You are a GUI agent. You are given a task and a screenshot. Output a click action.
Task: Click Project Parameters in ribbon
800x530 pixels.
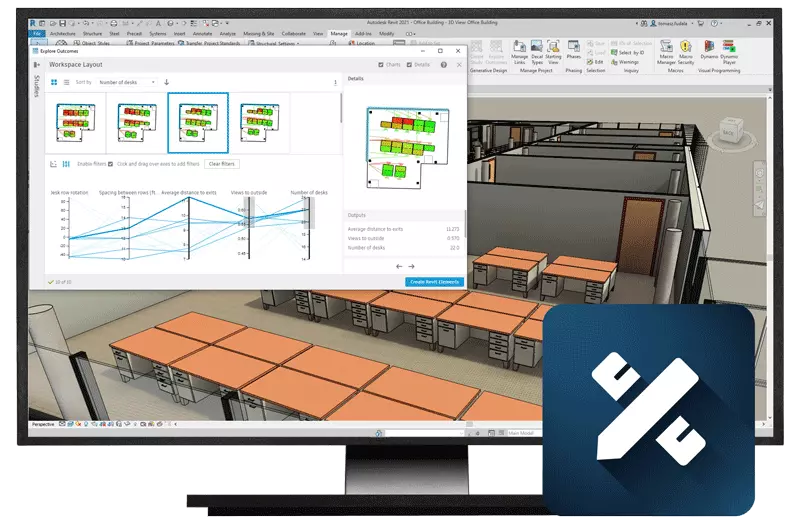[151, 44]
